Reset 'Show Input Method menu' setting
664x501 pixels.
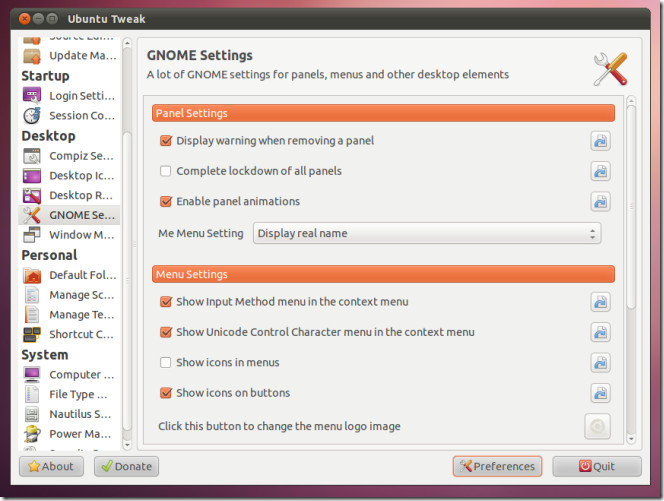(x=600, y=302)
